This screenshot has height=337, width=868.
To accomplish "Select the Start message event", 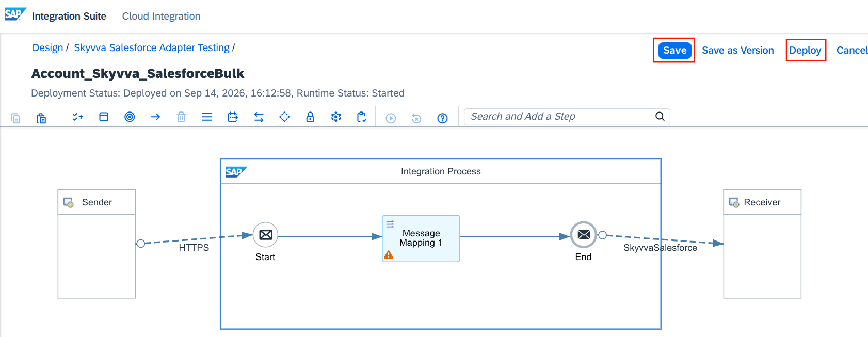I will coord(266,235).
